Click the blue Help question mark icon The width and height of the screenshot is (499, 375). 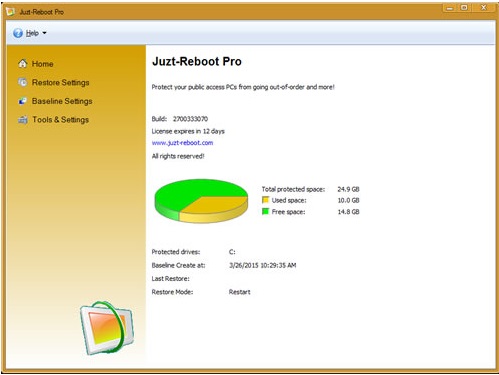click(18, 33)
